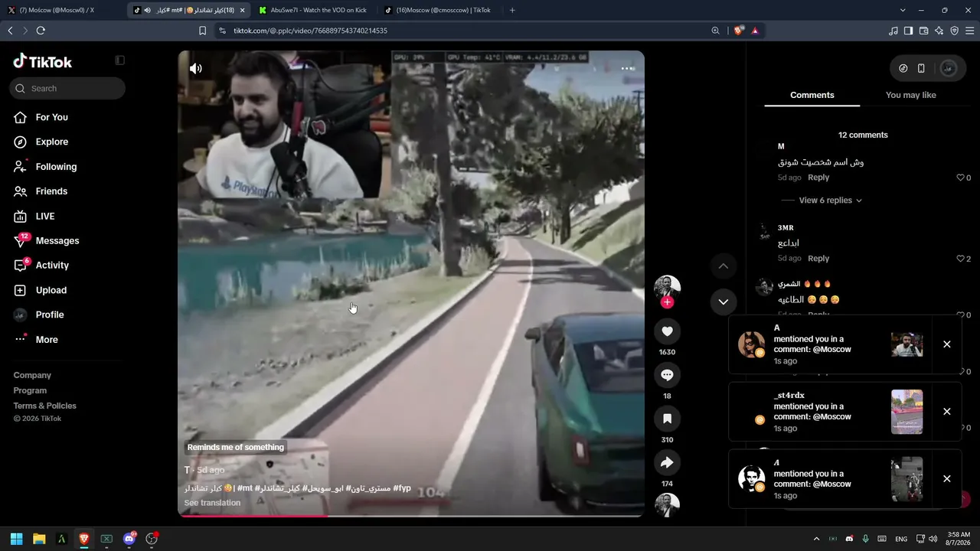Reply to 3MR's comment
Screen dimensions: 980x551
pos(818,259)
